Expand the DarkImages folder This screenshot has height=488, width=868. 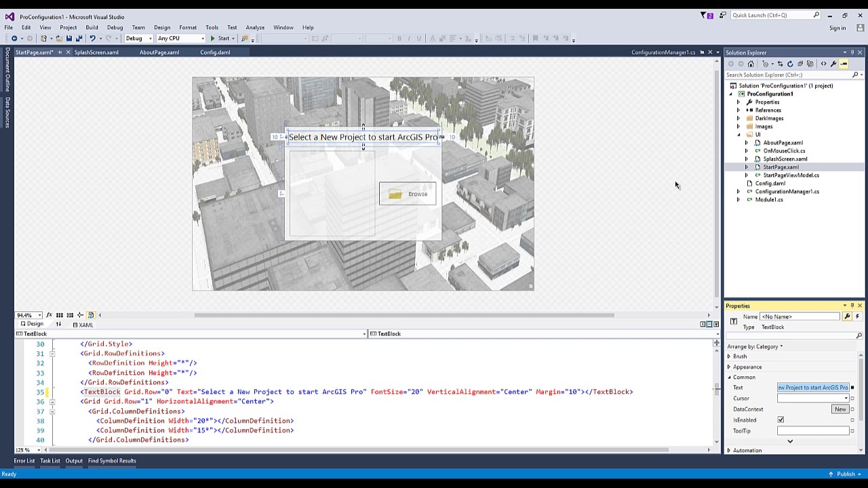click(x=738, y=118)
